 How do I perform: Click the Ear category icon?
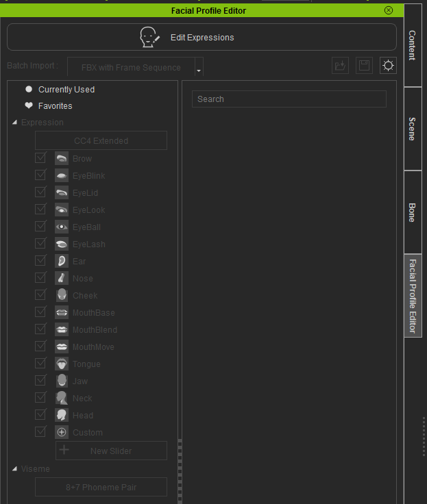coord(62,261)
